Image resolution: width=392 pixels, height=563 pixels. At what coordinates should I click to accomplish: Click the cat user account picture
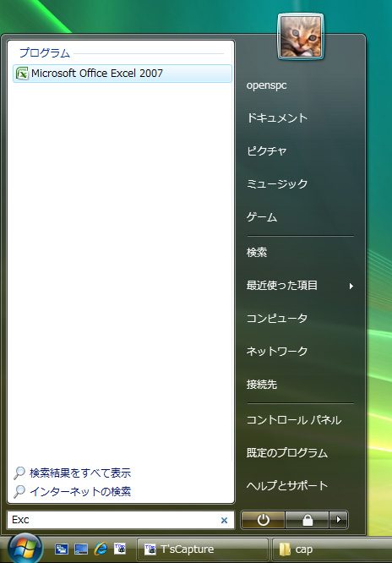click(301, 37)
